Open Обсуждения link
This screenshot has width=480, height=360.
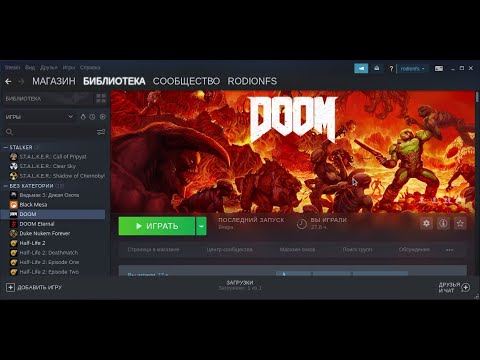click(414, 250)
